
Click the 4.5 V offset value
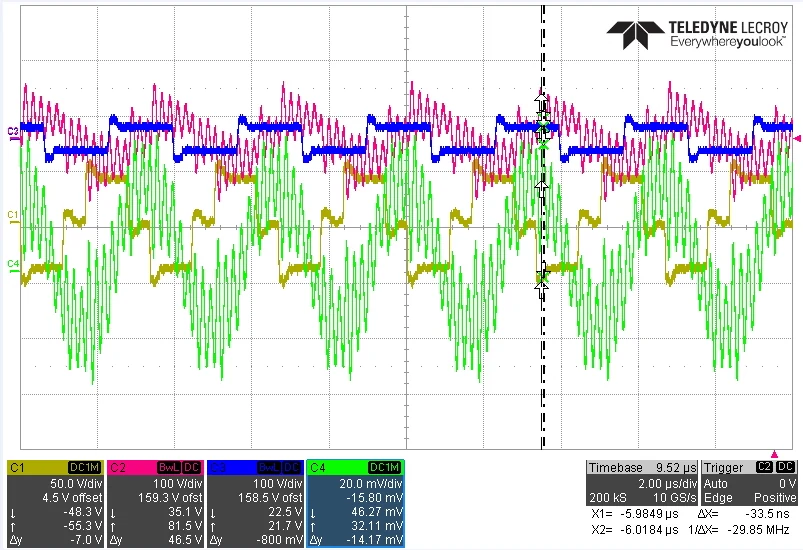click(x=72, y=498)
